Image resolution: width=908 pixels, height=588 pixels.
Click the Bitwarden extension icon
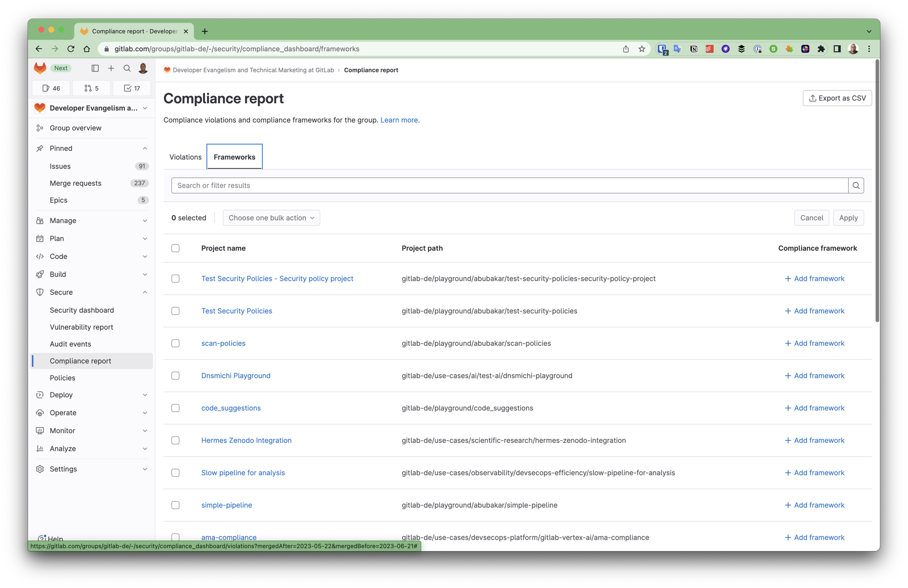pyautogui.click(x=662, y=49)
